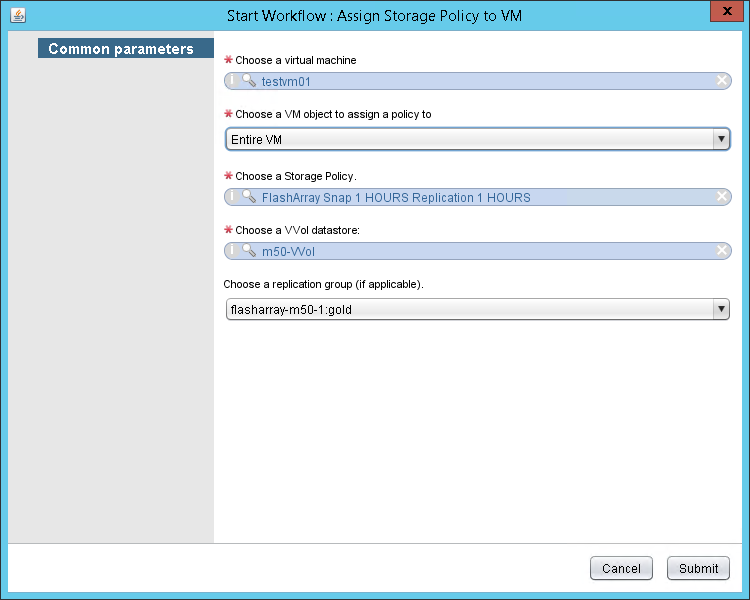Click the Java icon in the title bar
The height and width of the screenshot is (600, 750).
[x=18, y=15]
